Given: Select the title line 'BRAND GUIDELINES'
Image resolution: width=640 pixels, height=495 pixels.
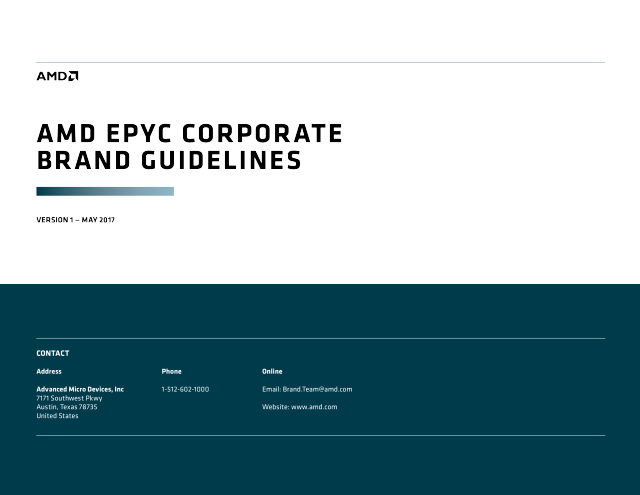Looking at the screenshot, I should coord(169,160).
